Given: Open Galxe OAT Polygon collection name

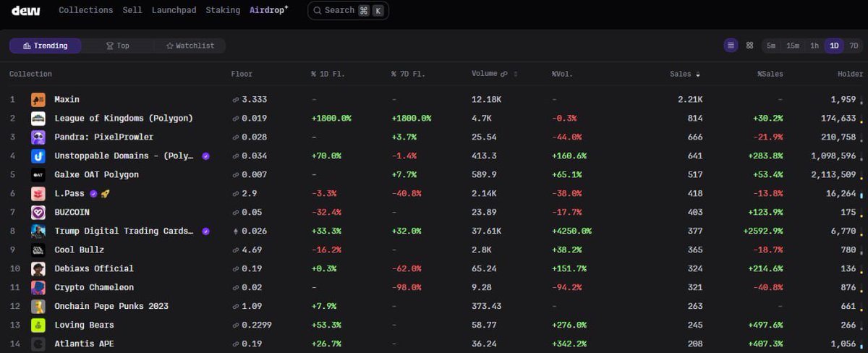Looking at the screenshot, I should 97,174.
